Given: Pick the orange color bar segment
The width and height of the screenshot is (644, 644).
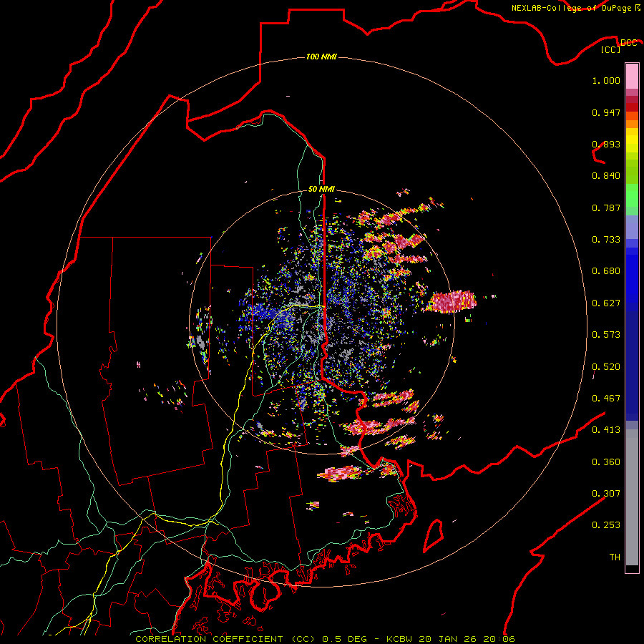Looking at the screenshot, I should point(632,124).
